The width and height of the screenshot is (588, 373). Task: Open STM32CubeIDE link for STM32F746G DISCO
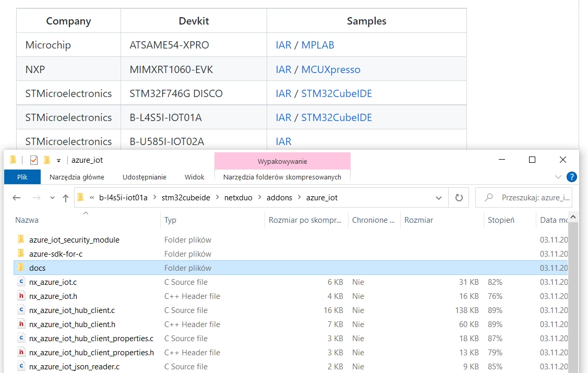tap(337, 93)
